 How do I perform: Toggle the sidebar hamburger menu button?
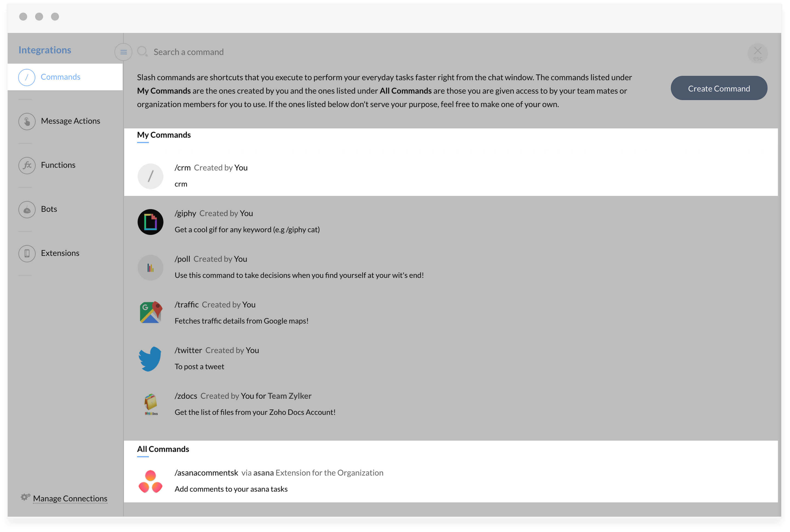tap(123, 52)
